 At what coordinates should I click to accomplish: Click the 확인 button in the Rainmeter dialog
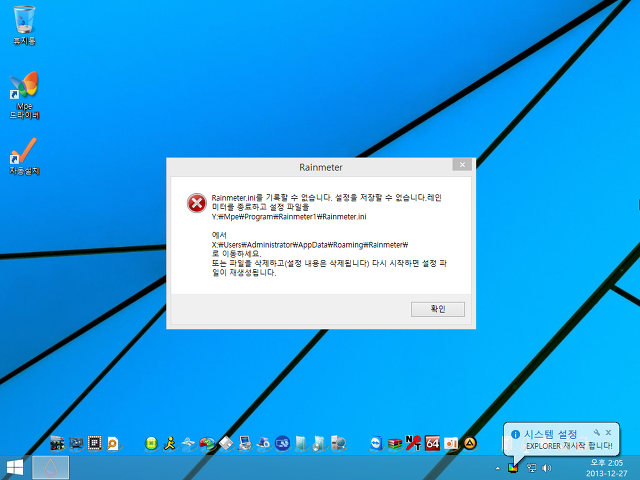point(438,309)
